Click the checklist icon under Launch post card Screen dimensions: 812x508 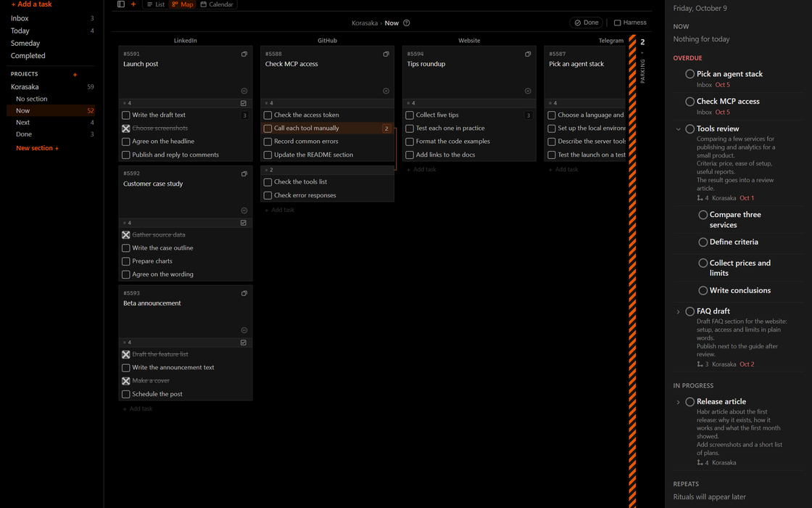point(244,103)
